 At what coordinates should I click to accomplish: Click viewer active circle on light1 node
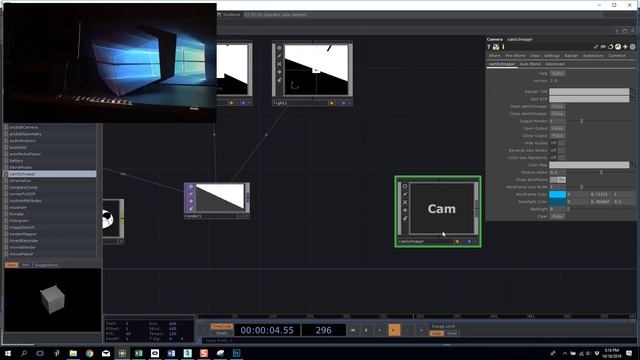(279, 48)
